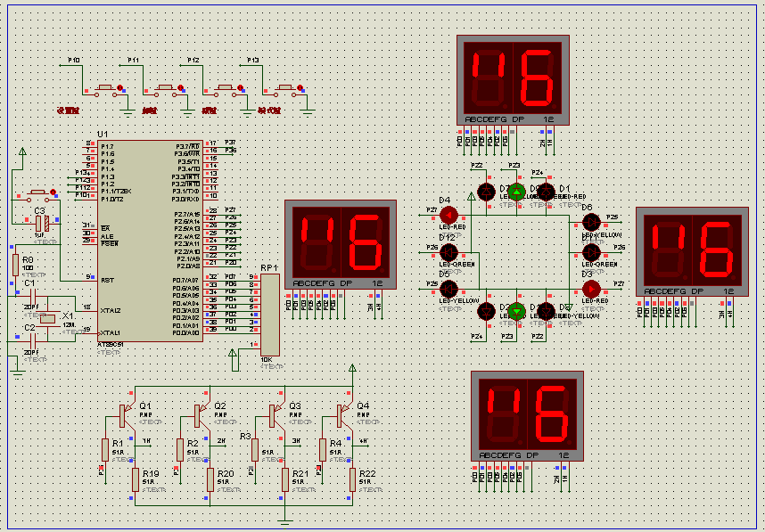Click the 3H net label near Q3
Image resolution: width=765 pixels, height=532 pixels.
tap(296, 441)
